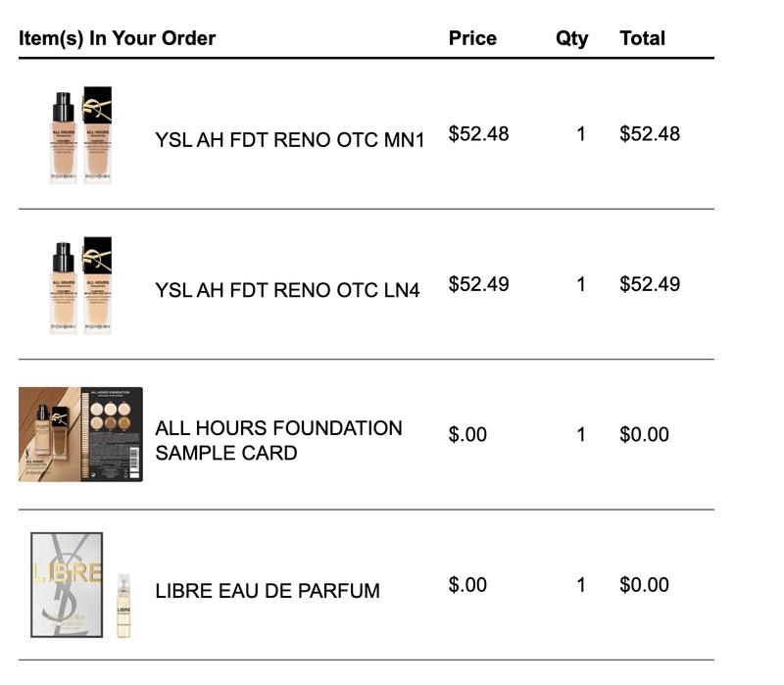Viewport: 784px width, 685px height.
Task: Click the YSL LN4 foundation product image
Action: tap(80, 285)
